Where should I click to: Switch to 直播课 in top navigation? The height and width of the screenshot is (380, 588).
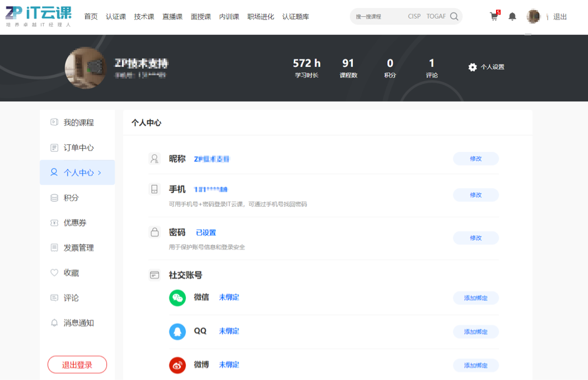coord(172,17)
